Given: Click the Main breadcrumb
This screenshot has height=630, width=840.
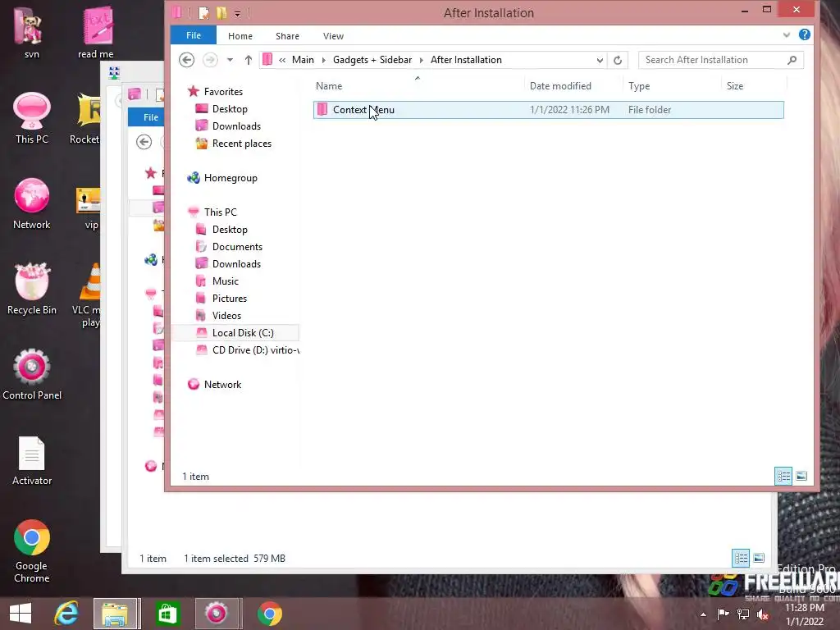Looking at the screenshot, I should (x=303, y=60).
